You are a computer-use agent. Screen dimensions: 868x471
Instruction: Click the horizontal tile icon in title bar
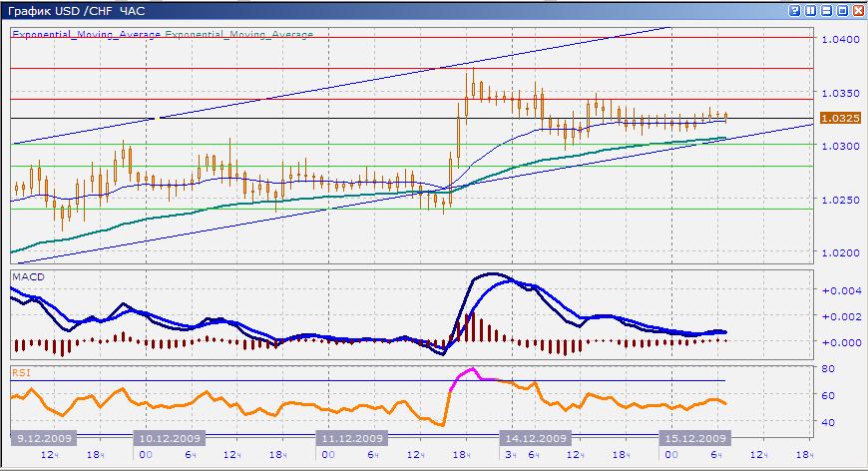click(x=826, y=11)
